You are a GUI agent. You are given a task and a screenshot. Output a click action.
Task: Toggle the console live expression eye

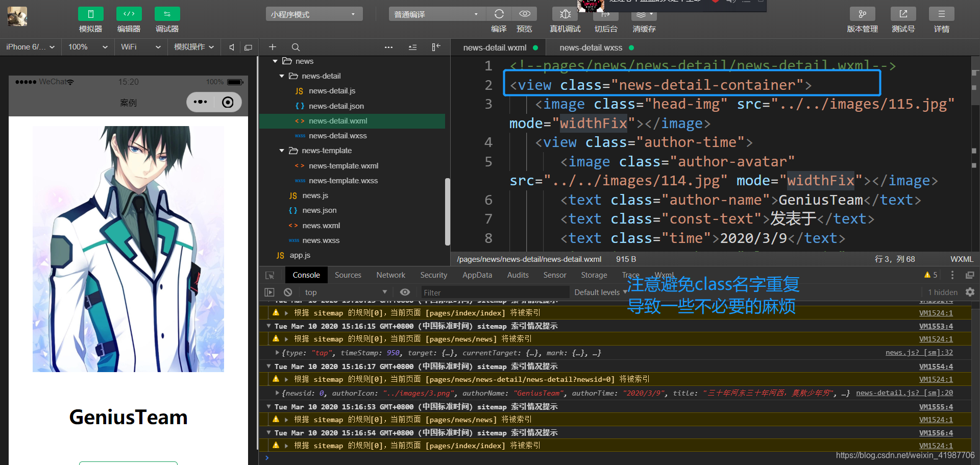tap(405, 292)
